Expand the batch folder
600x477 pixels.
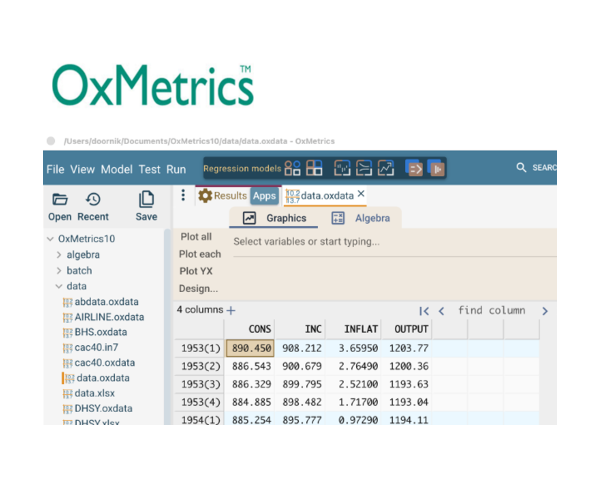(59, 271)
